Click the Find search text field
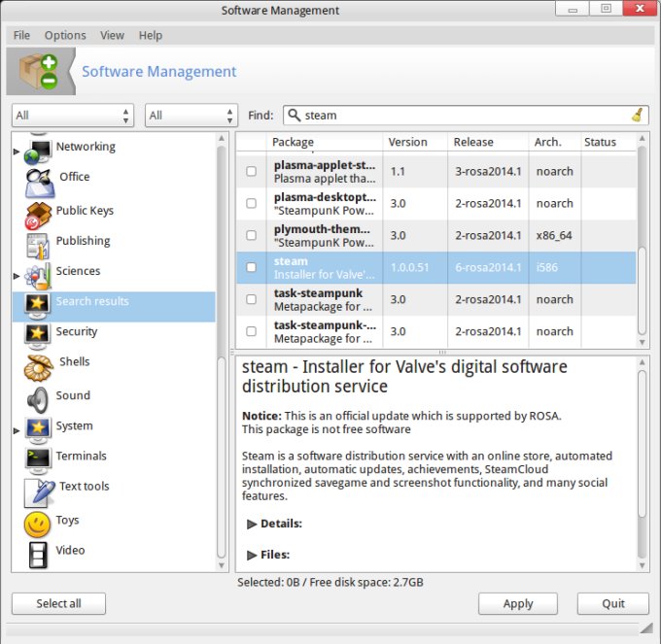Screen dimensions: 661x644 pos(466,115)
